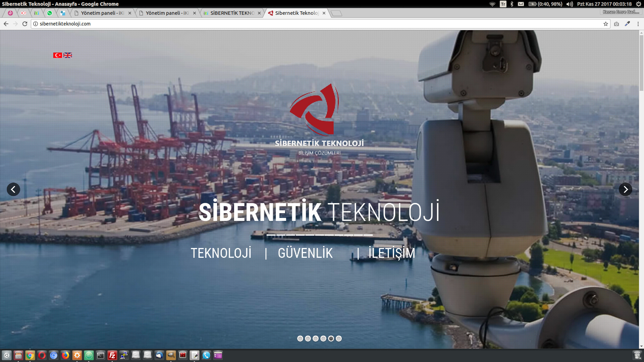Switch site language to Turkish flag
The image size is (644, 362).
(58, 55)
